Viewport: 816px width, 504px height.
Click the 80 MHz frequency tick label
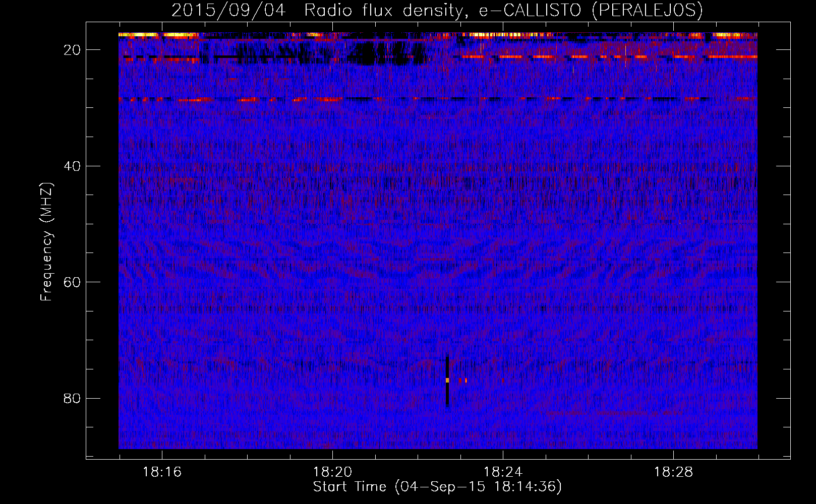point(73,399)
